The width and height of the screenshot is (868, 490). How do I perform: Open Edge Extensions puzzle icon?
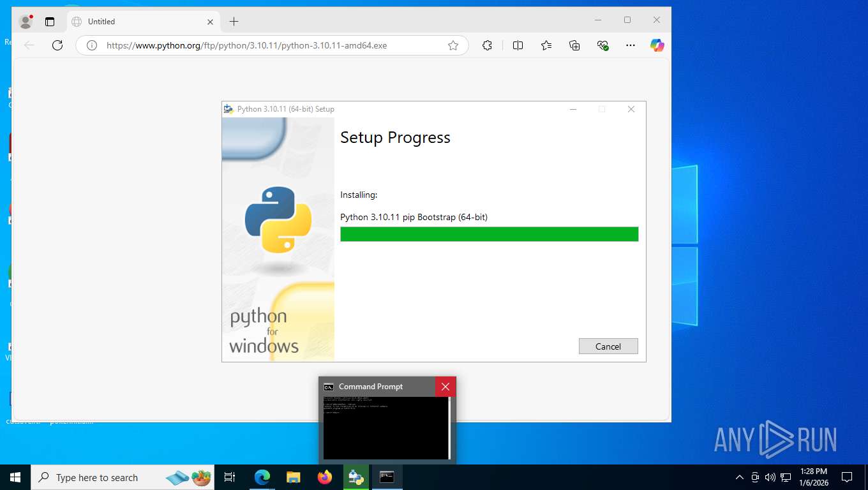click(487, 45)
